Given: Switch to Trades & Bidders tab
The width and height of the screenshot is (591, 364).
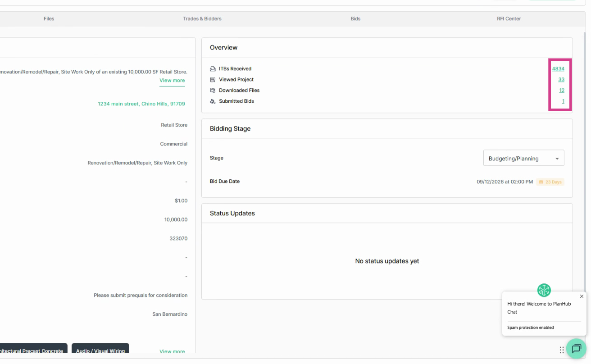Looking at the screenshot, I should point(202,18).
